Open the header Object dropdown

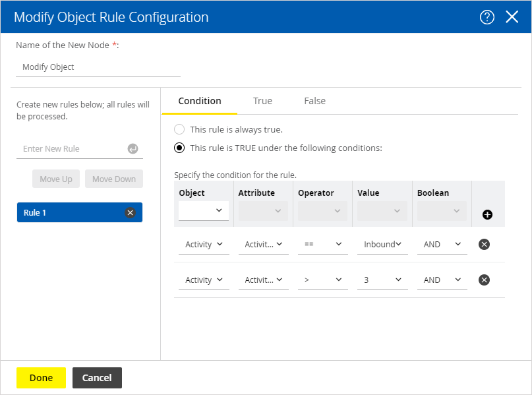point(204,211)
